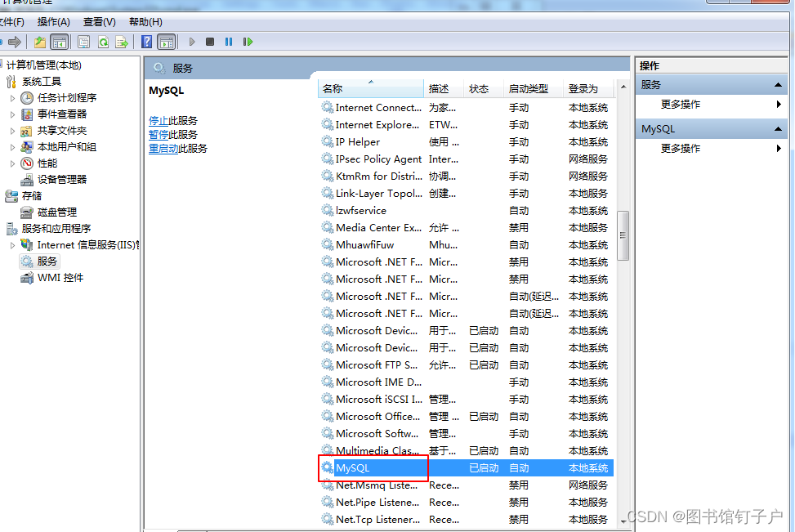Click the Export list toolbar icon
The width and height of the screenshot is (795, 532).
122,42
